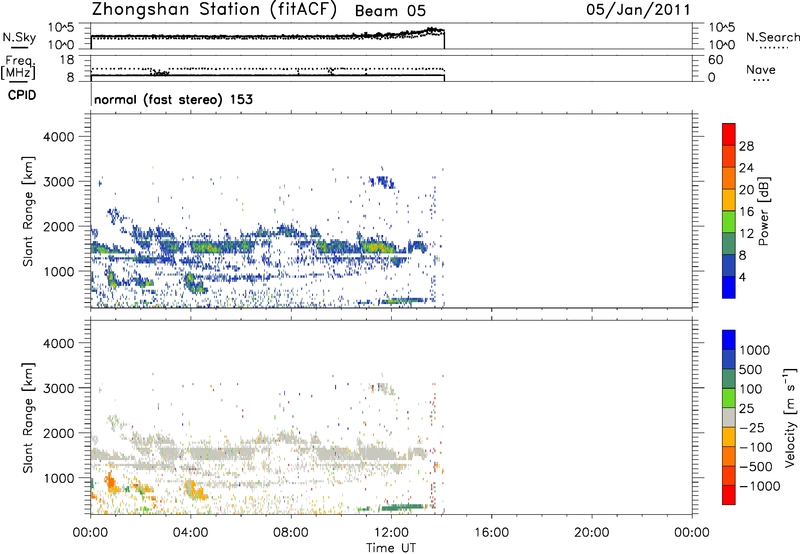
Task: Select the text "normal (fast stereo) 153"
Action: click(173, 99)
